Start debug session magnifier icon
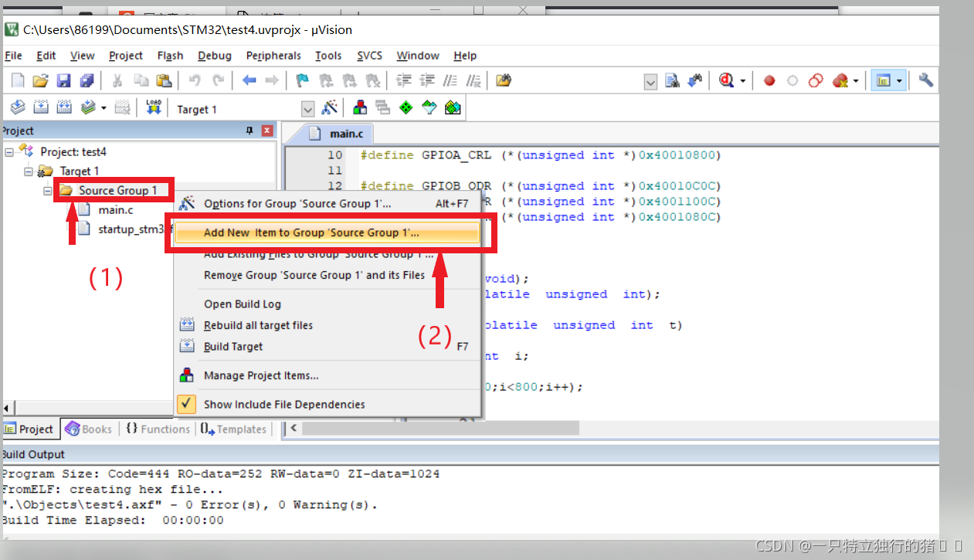This screenshot has width=974, height=560. (x=726, y=80)
